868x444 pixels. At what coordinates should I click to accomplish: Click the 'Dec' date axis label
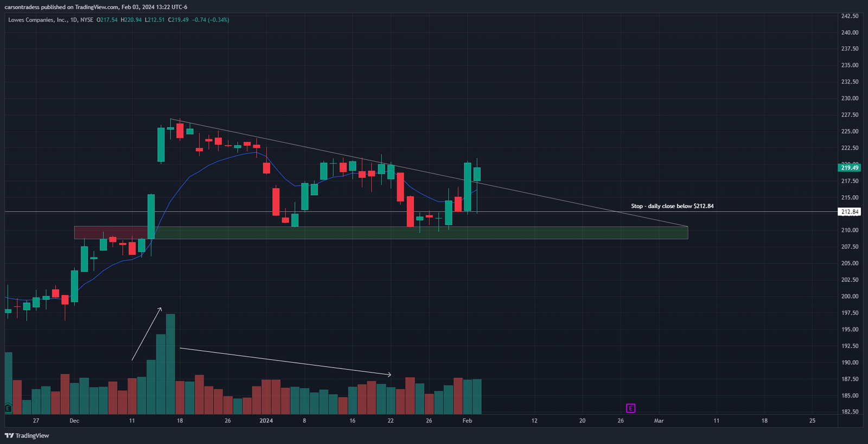(x=74, y=421)
